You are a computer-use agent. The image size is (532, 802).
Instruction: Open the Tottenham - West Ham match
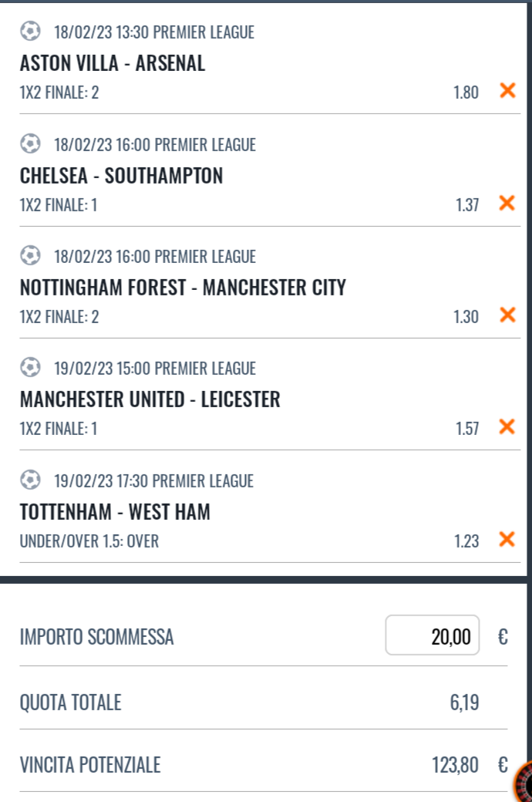point(115,512)
